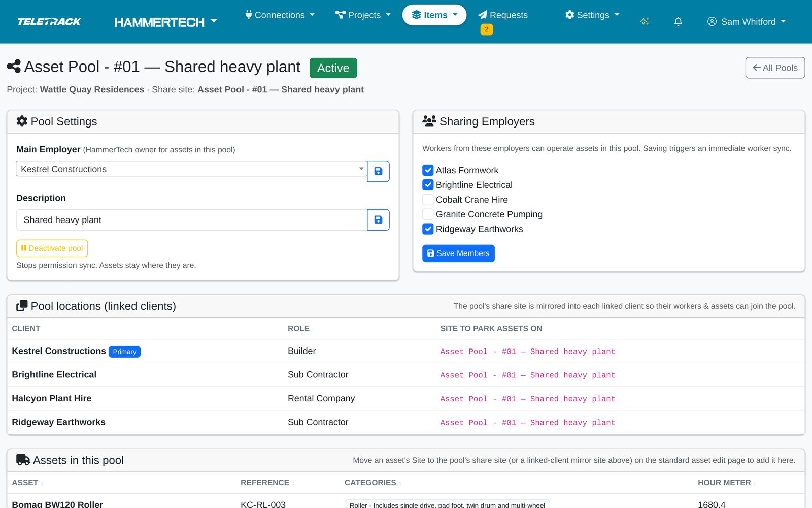Click the share icon beside Asset Pool title

pos(14,67)
